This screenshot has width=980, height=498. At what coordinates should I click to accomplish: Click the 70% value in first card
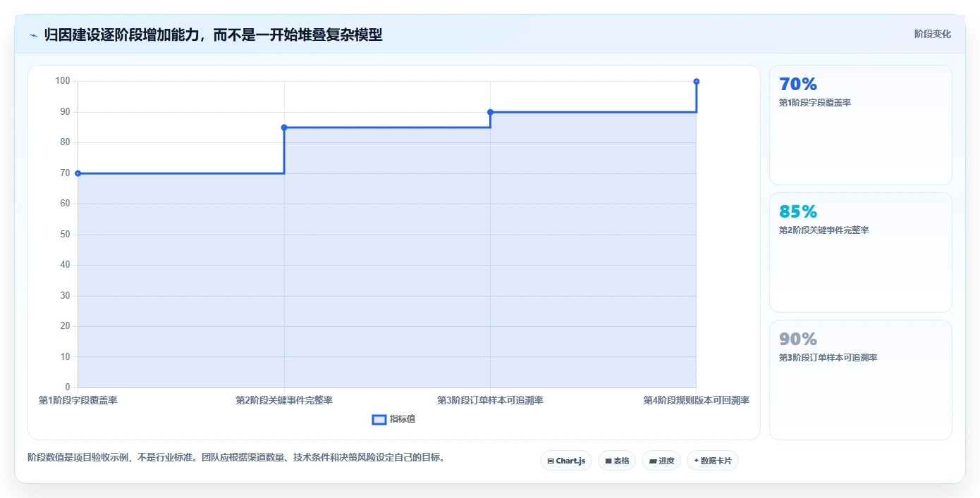[x=798, y=84]
